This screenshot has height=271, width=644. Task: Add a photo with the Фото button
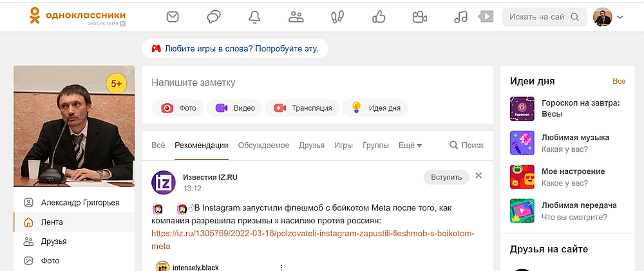coord(178,108)
